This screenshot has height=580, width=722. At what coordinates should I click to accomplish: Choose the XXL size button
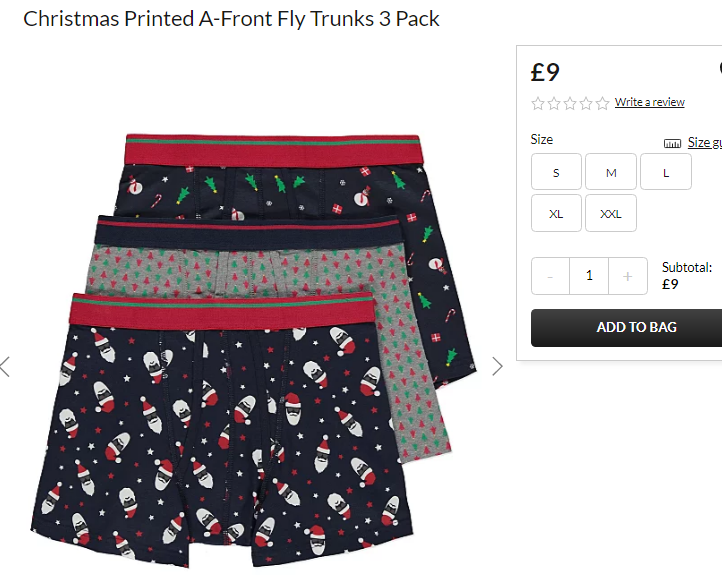click(611, 213)
